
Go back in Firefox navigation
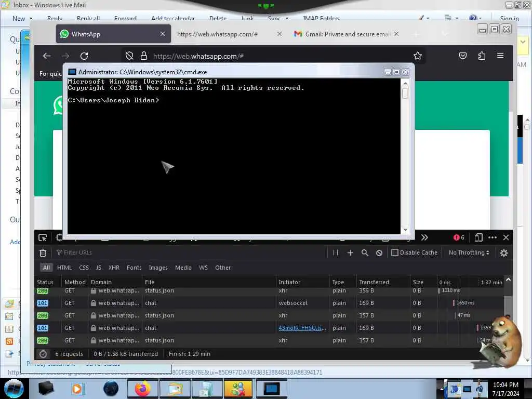46,56
